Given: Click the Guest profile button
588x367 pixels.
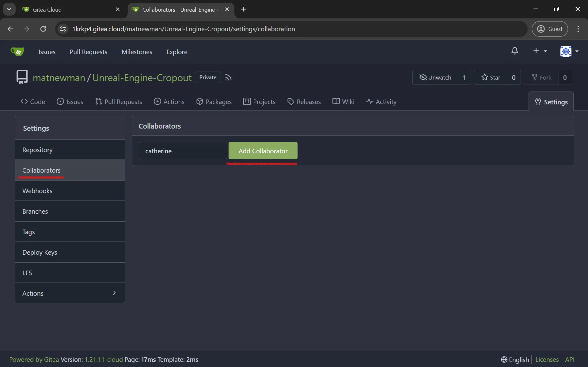Looking at the screenshot, I should (x=550, y=29).
